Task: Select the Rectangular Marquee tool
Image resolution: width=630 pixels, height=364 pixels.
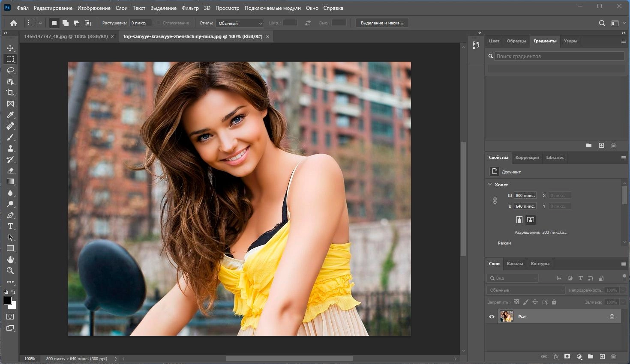Action: [x=10, y=59]
